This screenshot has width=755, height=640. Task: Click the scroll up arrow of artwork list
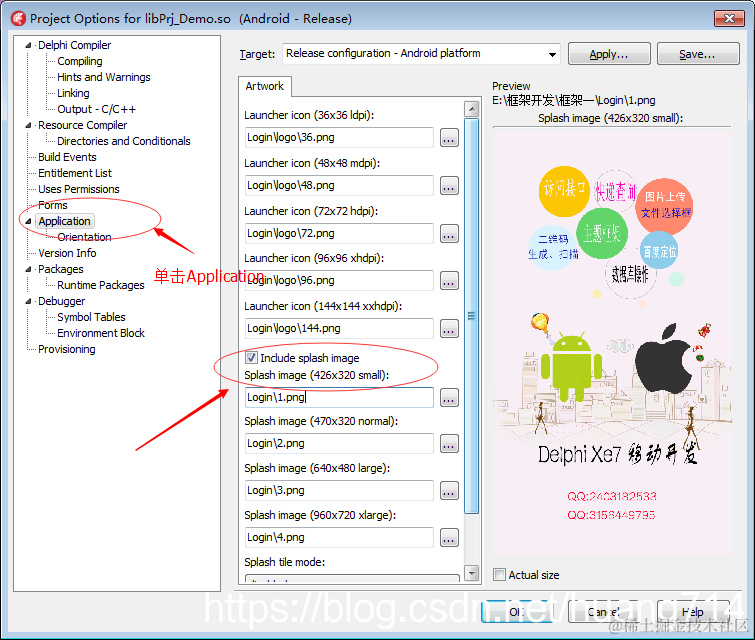pos(471,109)
